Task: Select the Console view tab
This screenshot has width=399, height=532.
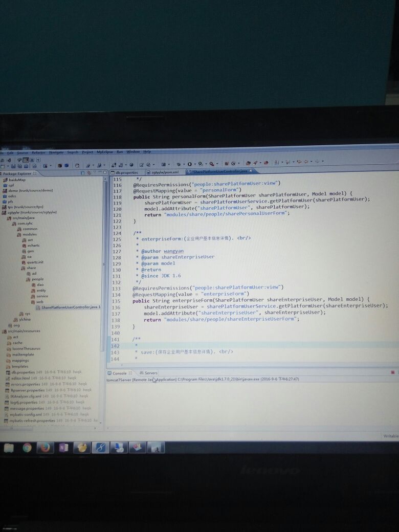Action: tap(119, 373)
